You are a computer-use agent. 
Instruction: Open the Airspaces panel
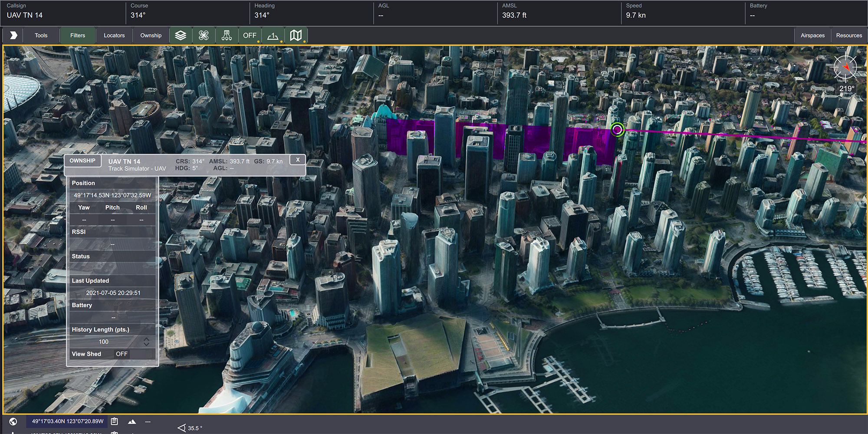tap(812, 36)
